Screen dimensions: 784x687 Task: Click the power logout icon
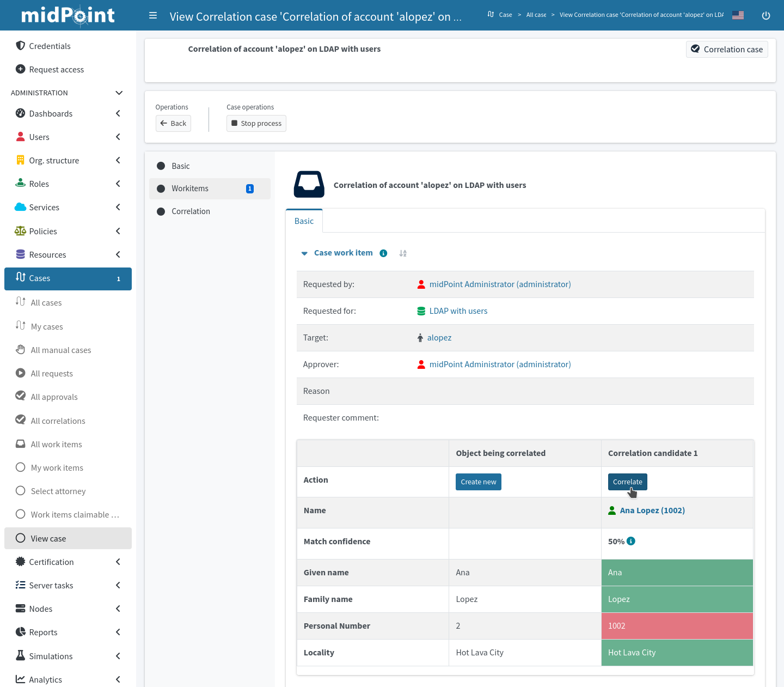(766, 15)
